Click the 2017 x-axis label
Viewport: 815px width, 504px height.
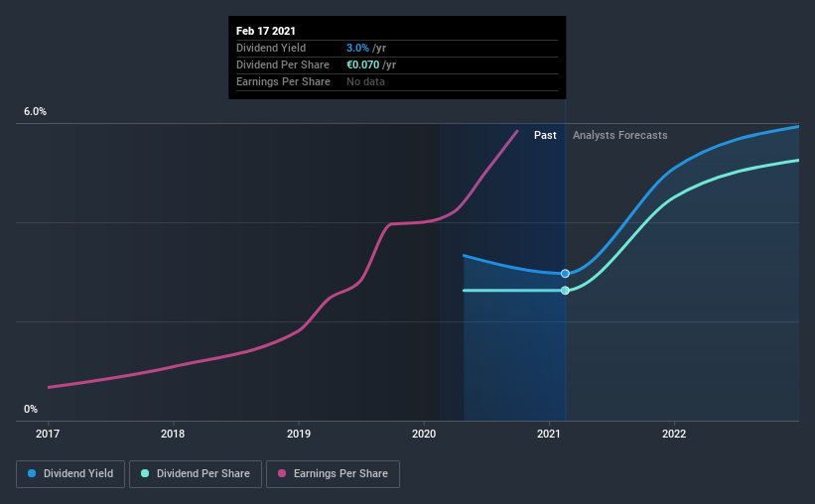pos(48,434)
